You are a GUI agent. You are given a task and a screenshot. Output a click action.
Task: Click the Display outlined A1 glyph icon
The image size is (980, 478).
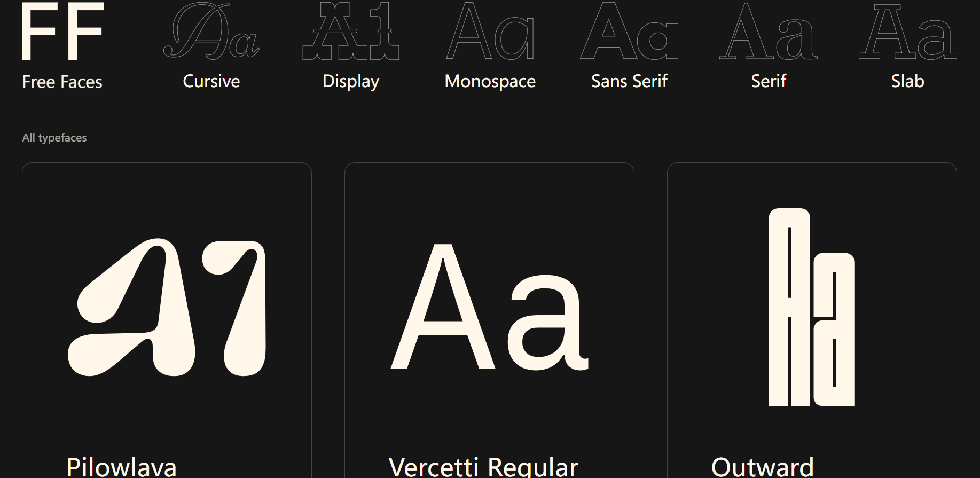(351, 32)
